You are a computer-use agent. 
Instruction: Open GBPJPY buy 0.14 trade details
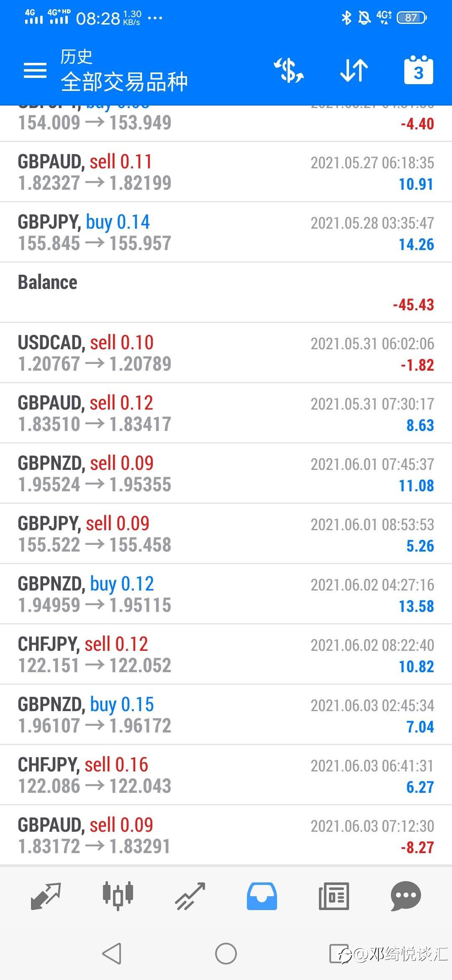(x=226, y=232)
